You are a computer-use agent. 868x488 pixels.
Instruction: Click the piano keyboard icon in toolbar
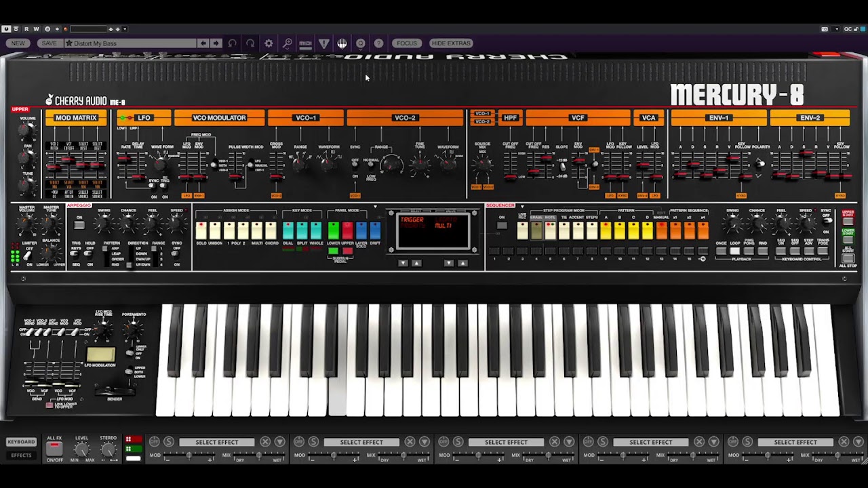(x=342, y=43)
